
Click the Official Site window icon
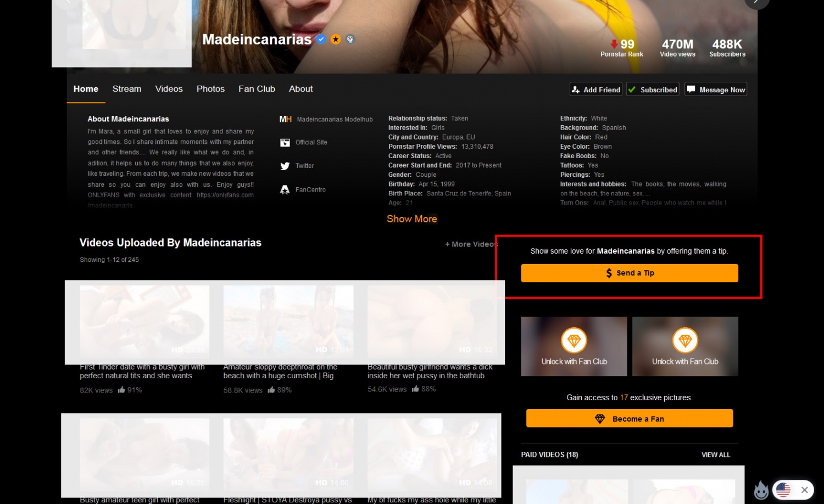[x=285, y=143]
